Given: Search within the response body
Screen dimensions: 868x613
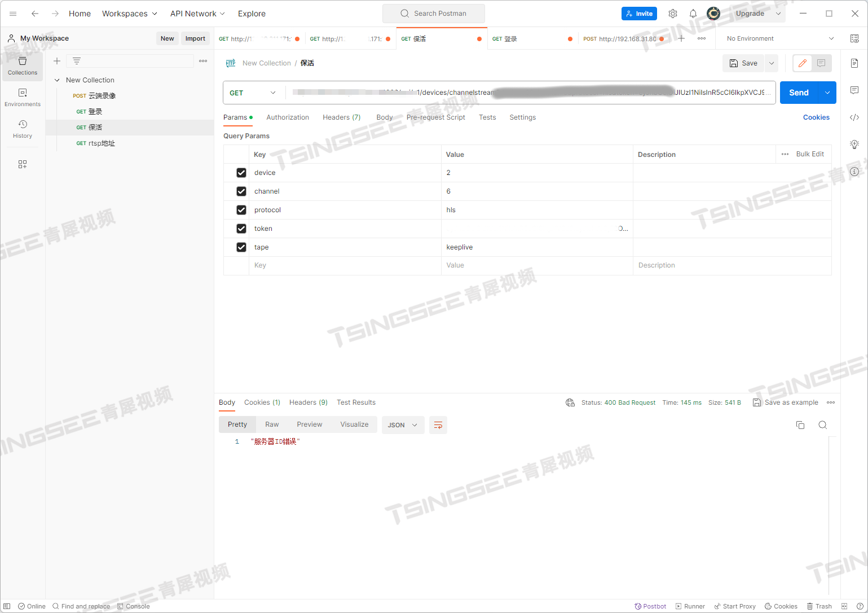Looking at the screenshot, I should click(823, 425).
